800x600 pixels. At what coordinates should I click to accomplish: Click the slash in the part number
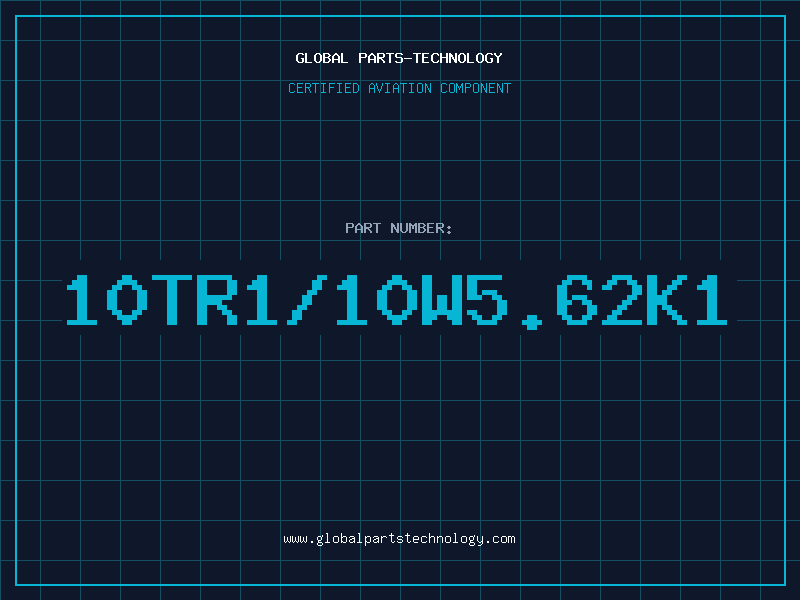click(307, 299)
